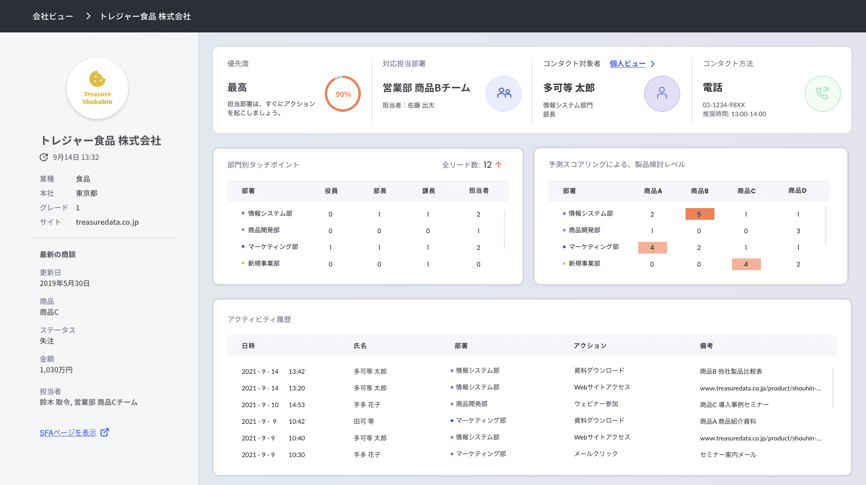The height and width of the screenshot is (485, 866).
Task: Click the highlighted 5 cell under 商品B
Action: point(699,214)
